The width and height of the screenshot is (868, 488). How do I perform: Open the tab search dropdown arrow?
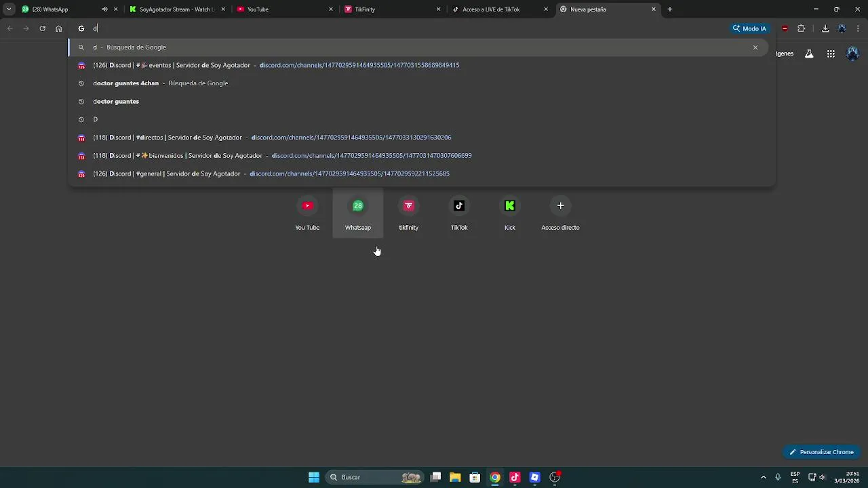click(9, 9)
